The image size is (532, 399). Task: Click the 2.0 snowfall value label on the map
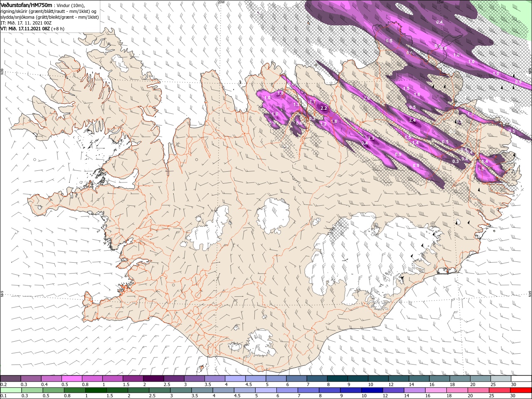[x=366, y=98]
